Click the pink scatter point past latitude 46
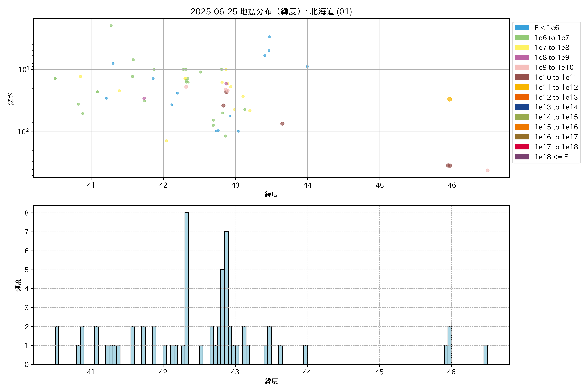This screenshot has height=392, width=588. pyautogui.click(x=487, y=170)
